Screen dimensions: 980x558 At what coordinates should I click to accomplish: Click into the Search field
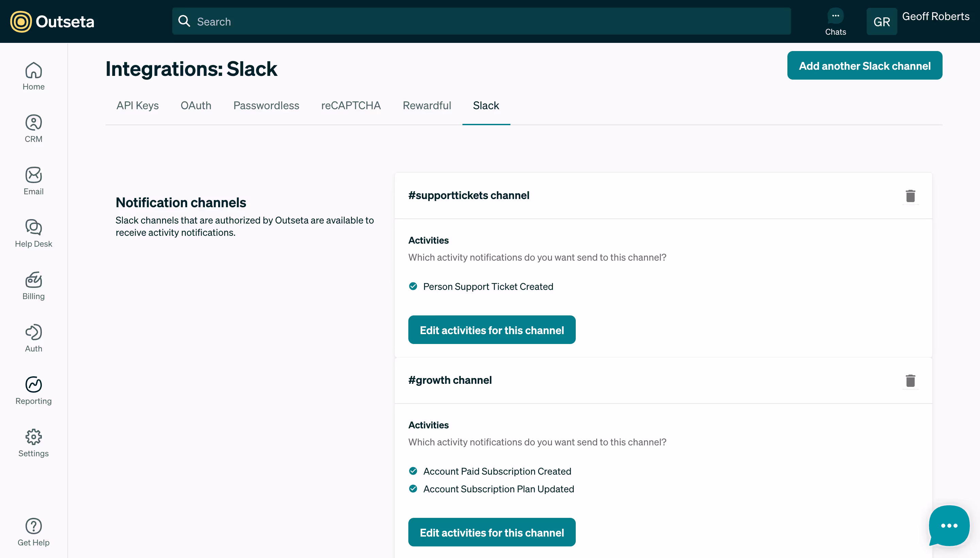[x=481, y=21]
